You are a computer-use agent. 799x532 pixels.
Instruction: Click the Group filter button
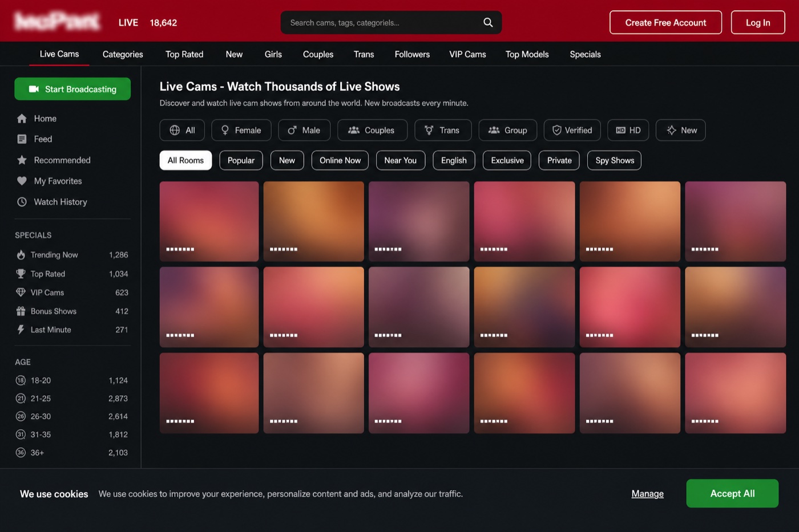[507, 130]
